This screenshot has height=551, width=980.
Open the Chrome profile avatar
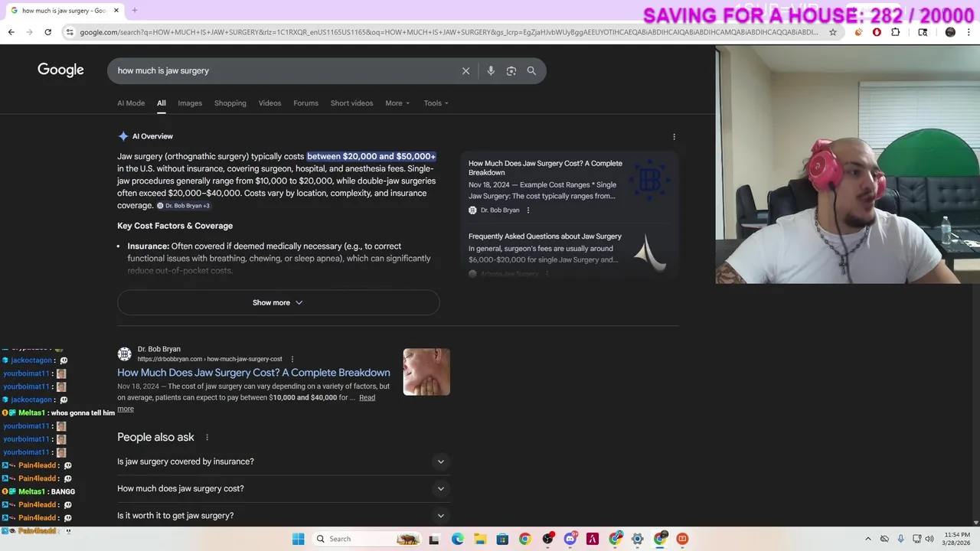pyautogui.click(x=950, y=32)
